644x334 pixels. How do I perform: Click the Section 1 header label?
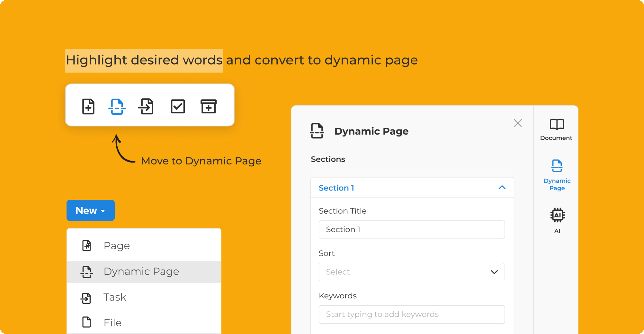tap(336, 188)
